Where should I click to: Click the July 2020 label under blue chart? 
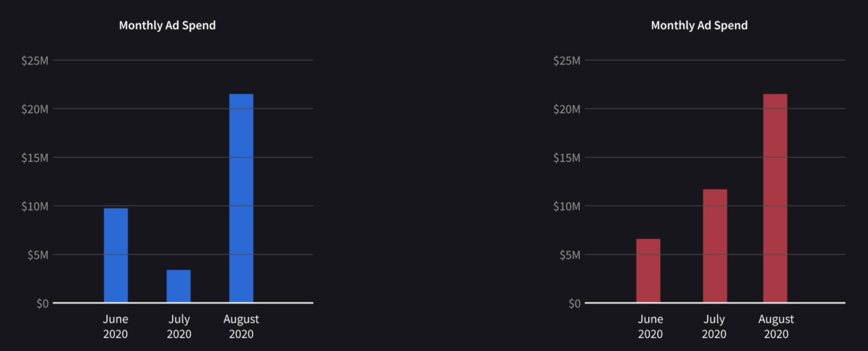pyautogui.click(x=179, y=326)
